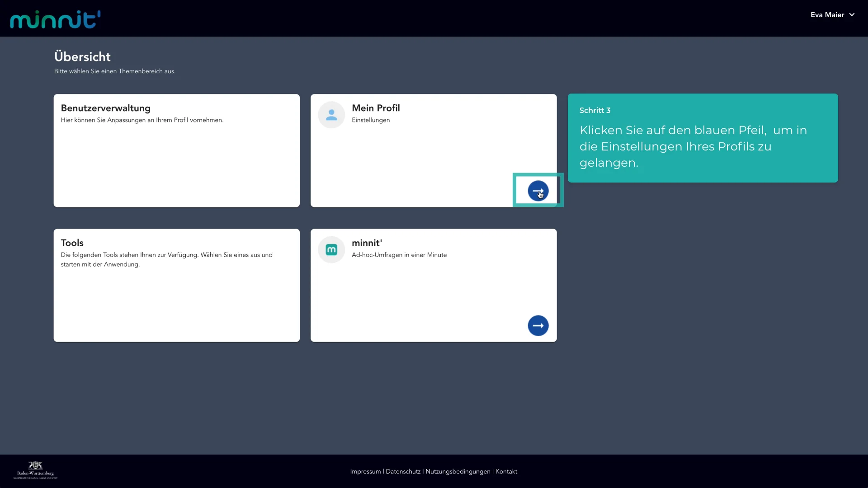The image size is (868, 488).
Task: Open the Eva Maier account menu
Action: click(827, 15)
